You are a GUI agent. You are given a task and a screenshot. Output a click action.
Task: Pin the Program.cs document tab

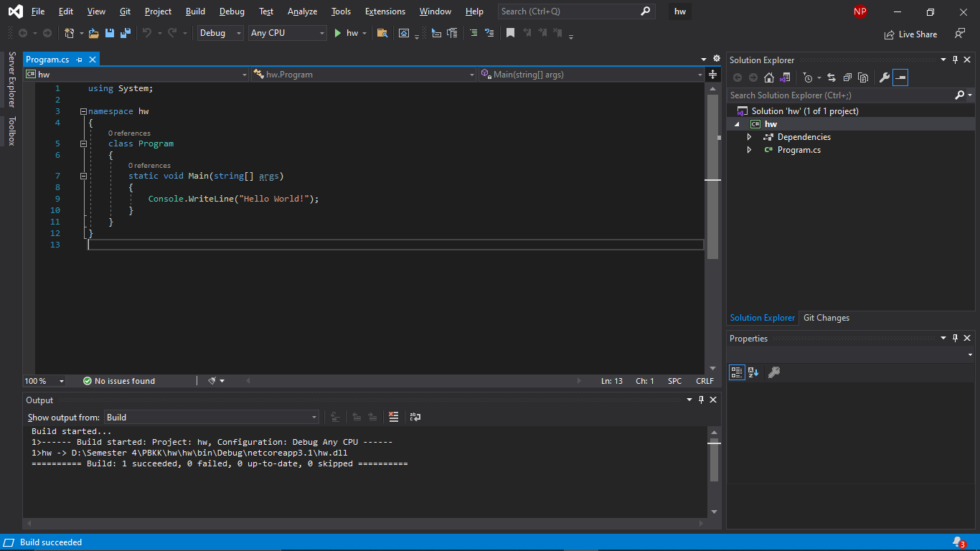[79, 60]
